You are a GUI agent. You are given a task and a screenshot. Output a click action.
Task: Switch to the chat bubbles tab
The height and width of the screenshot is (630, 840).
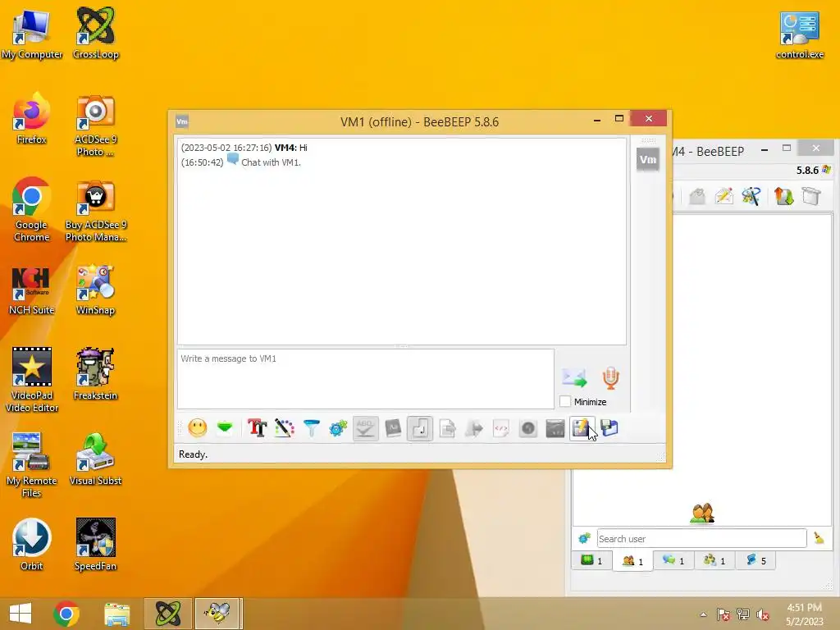pos(674,560)
